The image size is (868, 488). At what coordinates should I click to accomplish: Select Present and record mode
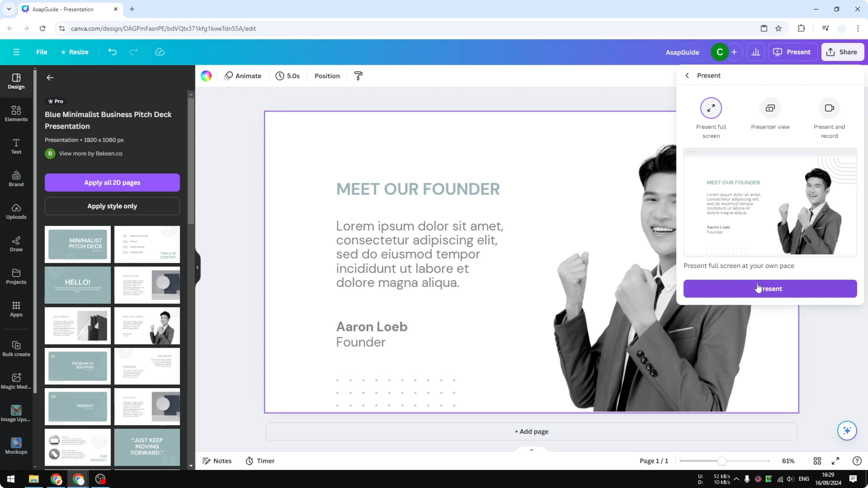[x=829, y=118]
